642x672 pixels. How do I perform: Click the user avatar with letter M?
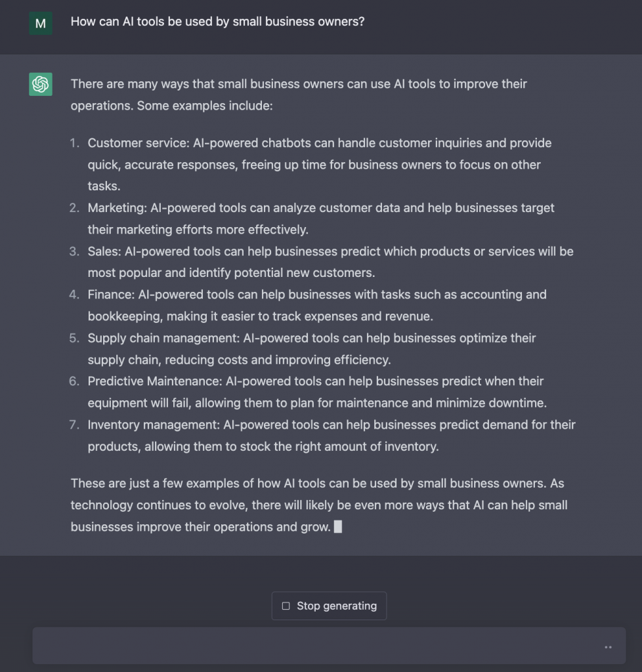(41, 24)
